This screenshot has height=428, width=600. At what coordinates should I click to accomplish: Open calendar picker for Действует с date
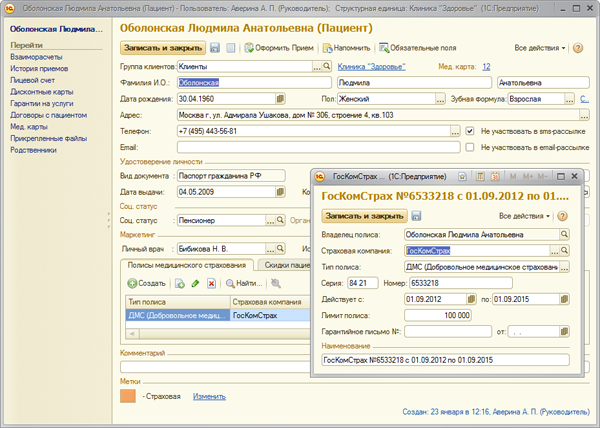pyautogui.click(x=471, y=299)
